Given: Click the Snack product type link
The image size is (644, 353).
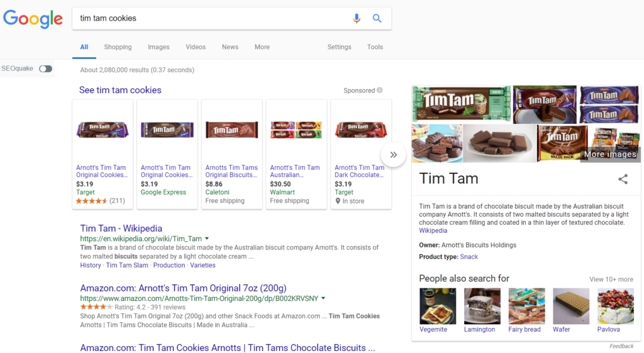Looking at the screenshot, I should click(x=469, y=257).
